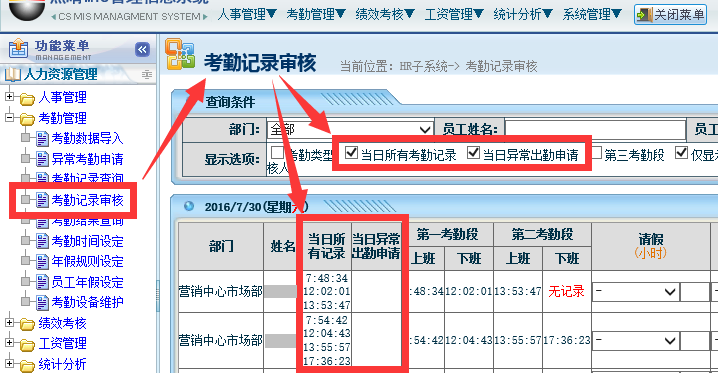Screen dimensions: 718x373
Task: Collapse the 功能菜单 sidebar with the double-arrow icon
Action: 142,49
